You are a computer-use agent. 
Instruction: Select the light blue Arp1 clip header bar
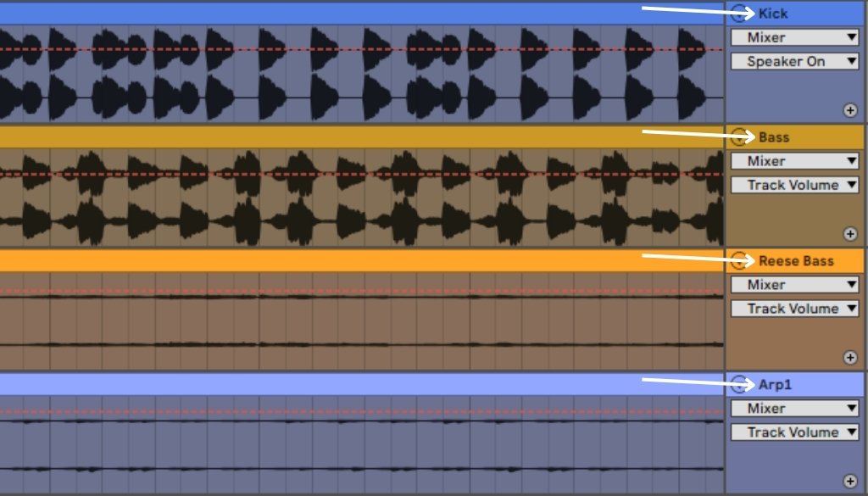click(x=362, y=383)
